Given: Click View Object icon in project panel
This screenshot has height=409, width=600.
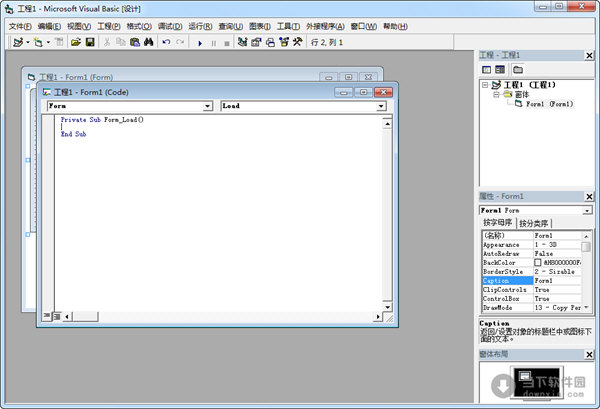Looking at the screenshot, I should pos(500,69).
